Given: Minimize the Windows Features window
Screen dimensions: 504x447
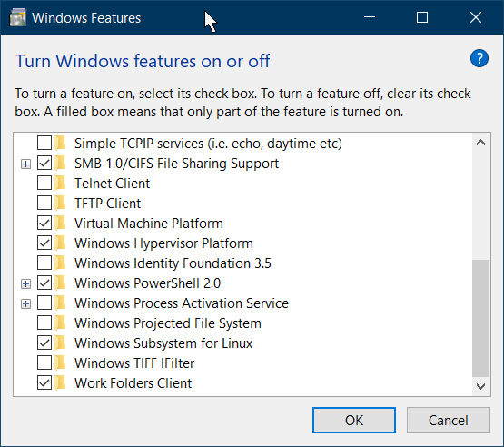Looking at the screenshot, I should [x=370, y=17].
